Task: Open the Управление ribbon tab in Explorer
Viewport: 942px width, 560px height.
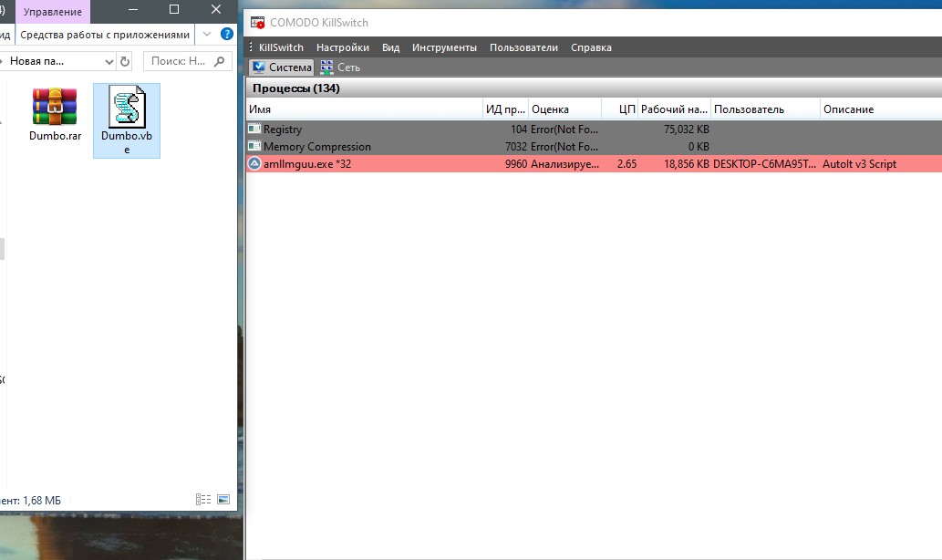Action: (x=52, y=12)
